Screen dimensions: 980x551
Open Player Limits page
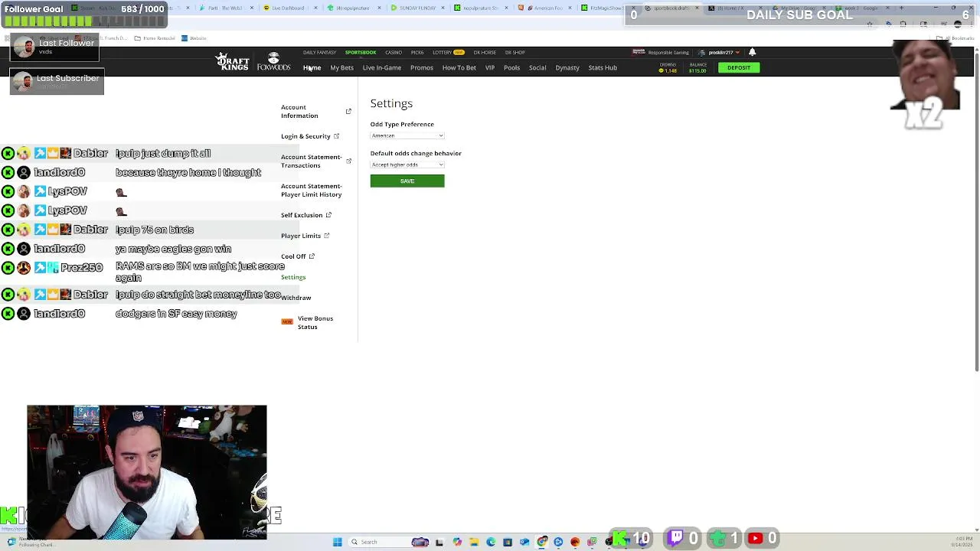click(x=301, y=236)
